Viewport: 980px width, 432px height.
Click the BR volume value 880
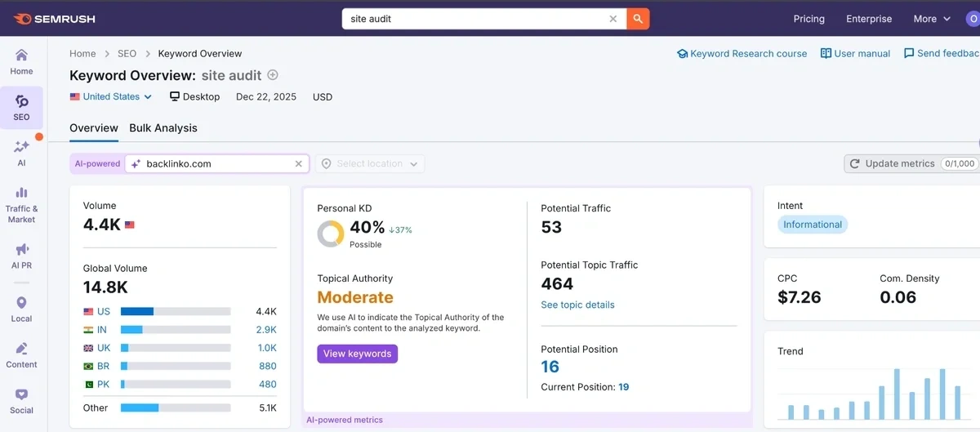268,366
